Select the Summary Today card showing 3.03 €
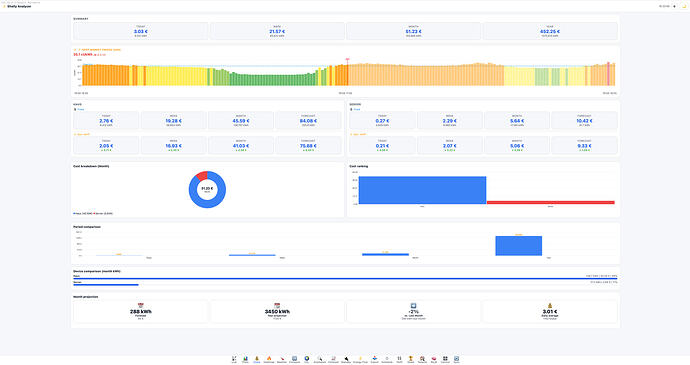Image resolution: width=690 pixels, height=365 pixels. pyautogui.click(x=140, y=31)
